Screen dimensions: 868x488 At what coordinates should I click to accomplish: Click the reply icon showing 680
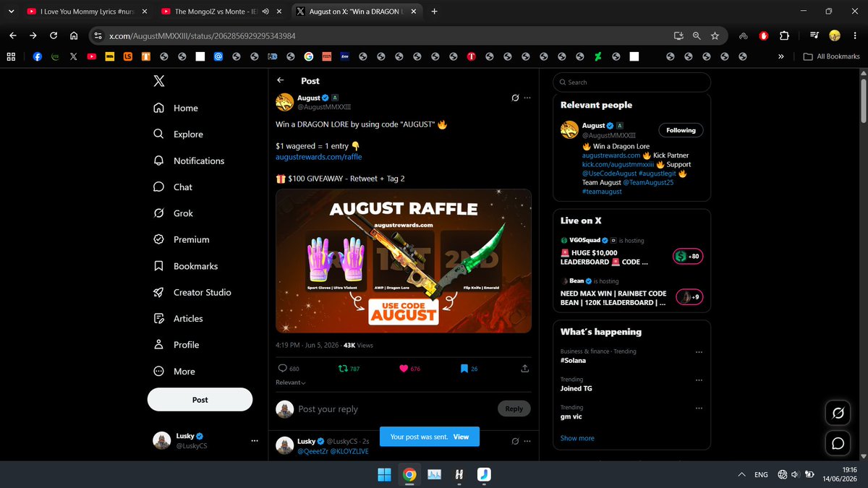282,368
